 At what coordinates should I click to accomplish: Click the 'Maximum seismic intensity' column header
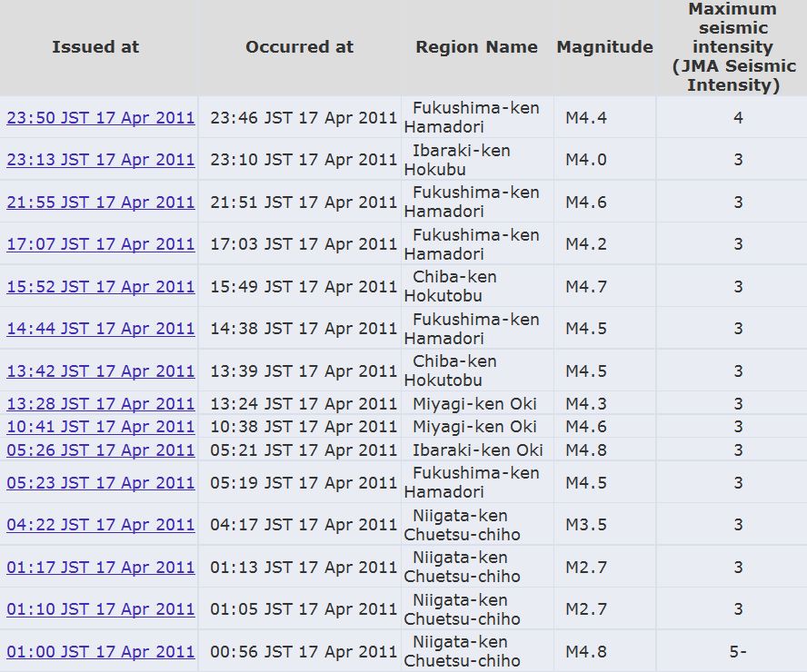tap(733, 47)
